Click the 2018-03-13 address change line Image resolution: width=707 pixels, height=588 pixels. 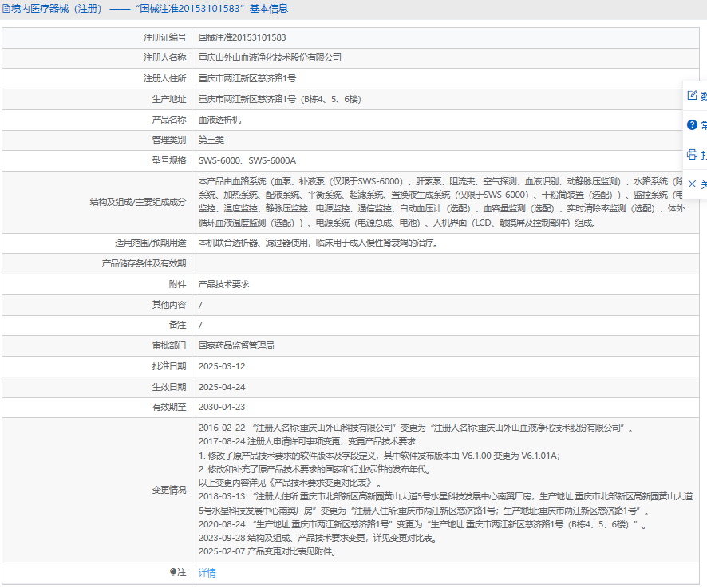click(445, 503)
